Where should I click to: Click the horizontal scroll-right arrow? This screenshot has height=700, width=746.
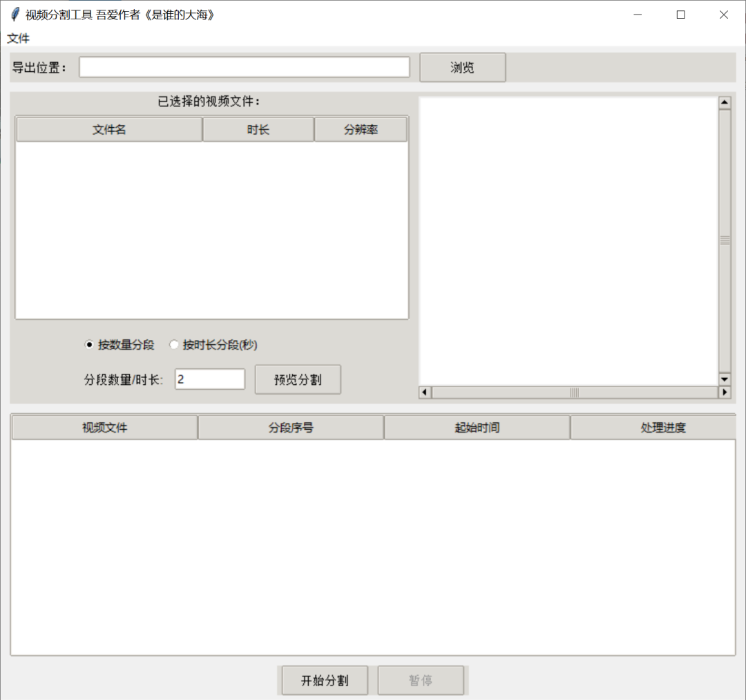pyautogui.click(x=725, y=392)
